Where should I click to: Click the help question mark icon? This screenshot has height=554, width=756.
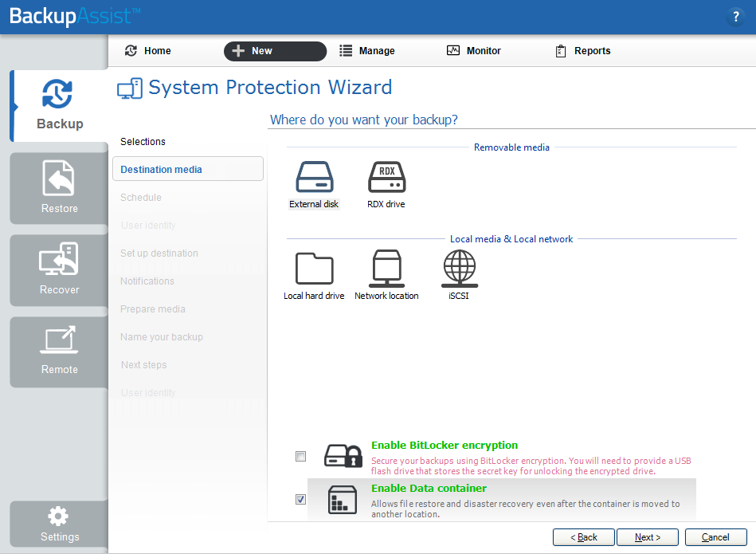coord(734,17)
